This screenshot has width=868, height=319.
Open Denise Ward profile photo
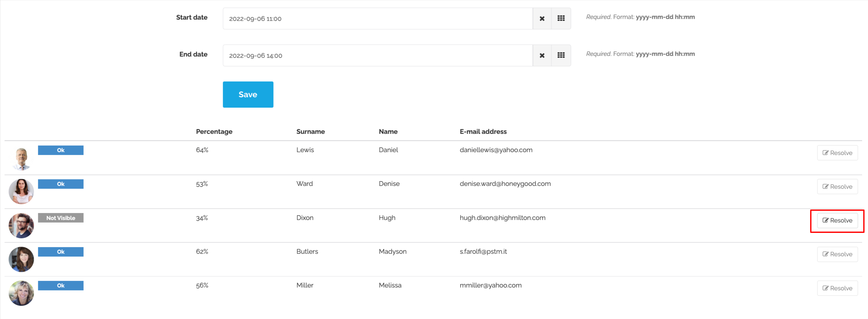(x=21, y=192)
